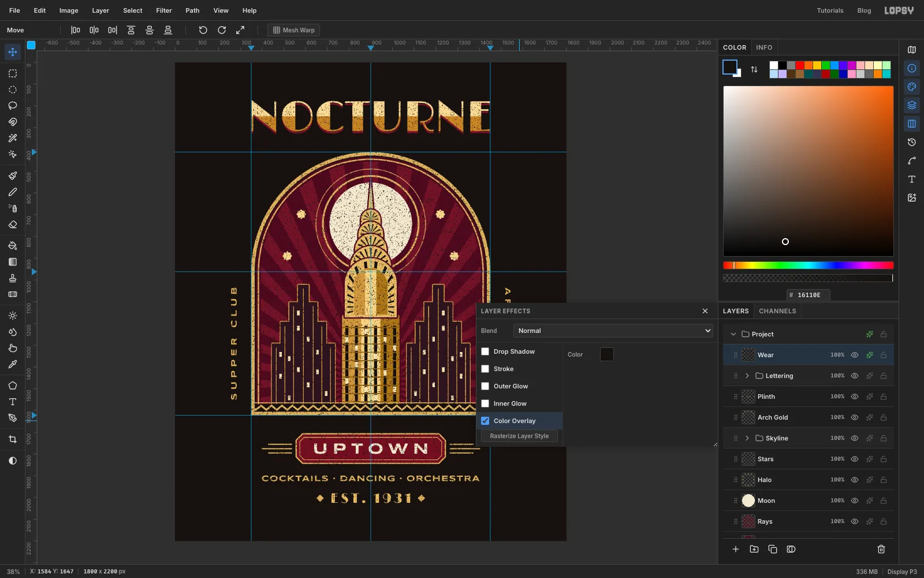Select the Arch Gold layer row
This screenshot has height=578, width=924.
pyautogui.click(x=808, y=417)
